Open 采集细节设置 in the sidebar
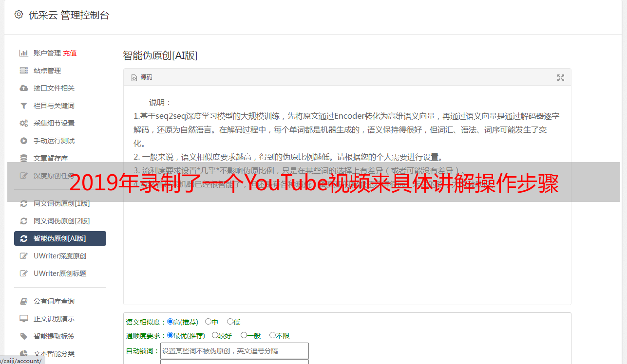The height and width of the screenshot is (364, 627). [x=54, y=123]
